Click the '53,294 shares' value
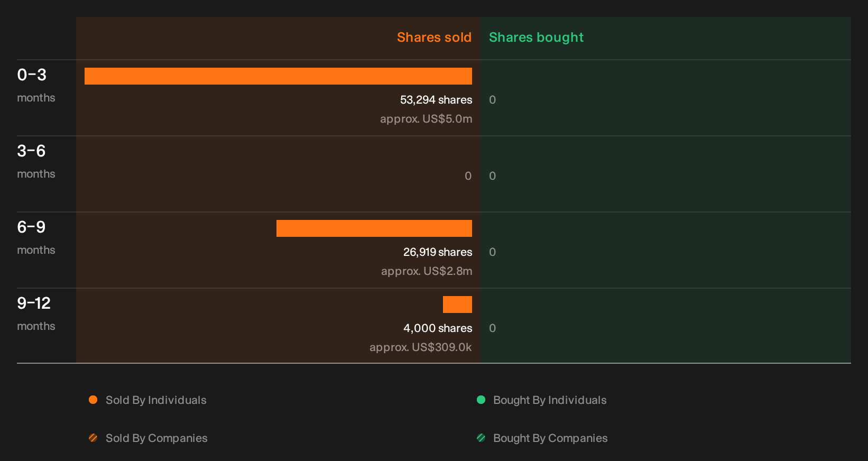The width and height of the screenshot is (868, 461). (x=436, y=100)
